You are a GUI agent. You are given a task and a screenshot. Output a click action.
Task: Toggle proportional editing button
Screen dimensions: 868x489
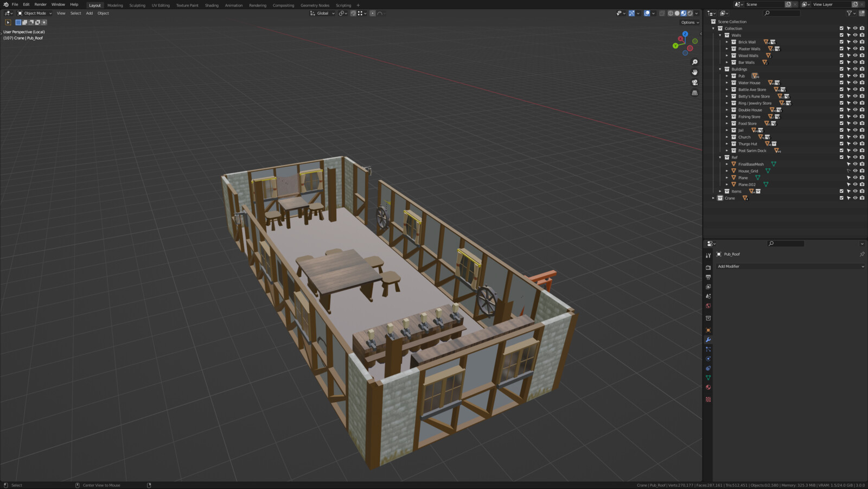[373, 13]
